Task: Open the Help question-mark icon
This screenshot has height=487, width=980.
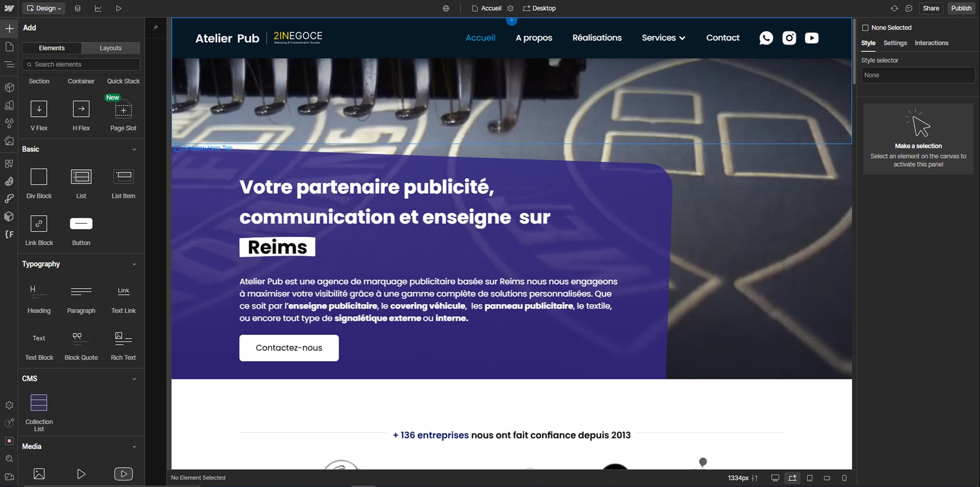Action: click(9, 423)
